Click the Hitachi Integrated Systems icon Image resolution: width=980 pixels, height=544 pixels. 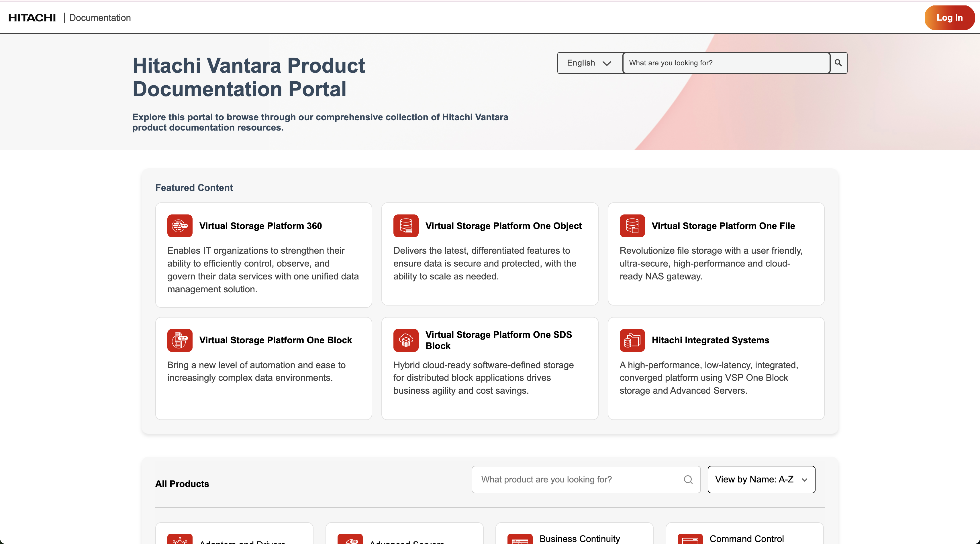pyautogui.click(x=632, y=340)
